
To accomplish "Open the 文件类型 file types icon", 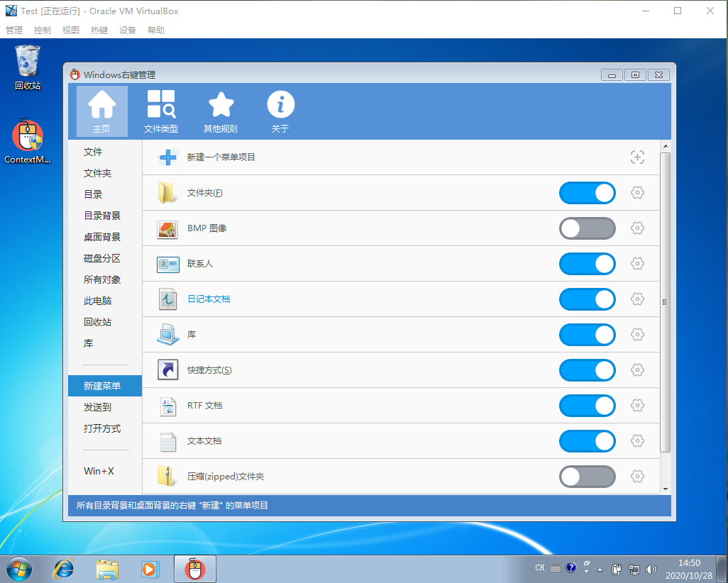I will (x=161, y=111).
